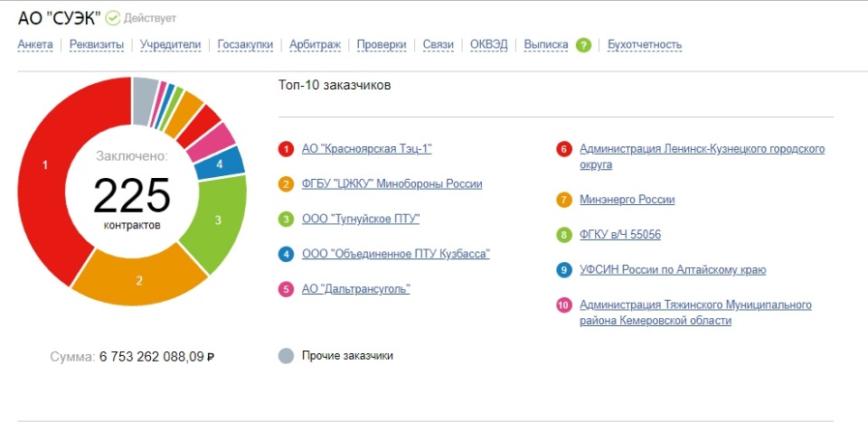Click the orange donut segment labeled 2
Screen dimensions: 868x440
point(139,280)
